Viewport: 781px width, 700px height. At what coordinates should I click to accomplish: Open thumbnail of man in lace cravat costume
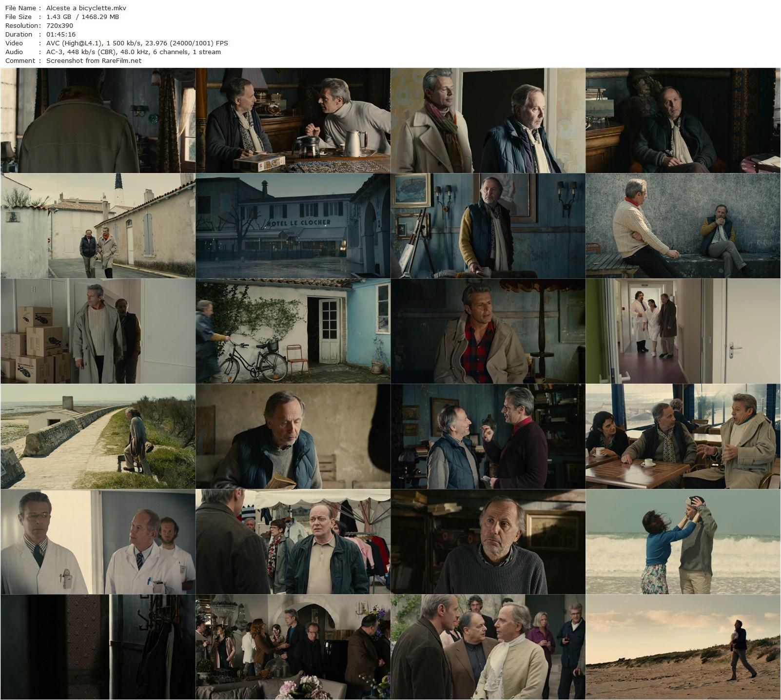click(x=488, y=647)
